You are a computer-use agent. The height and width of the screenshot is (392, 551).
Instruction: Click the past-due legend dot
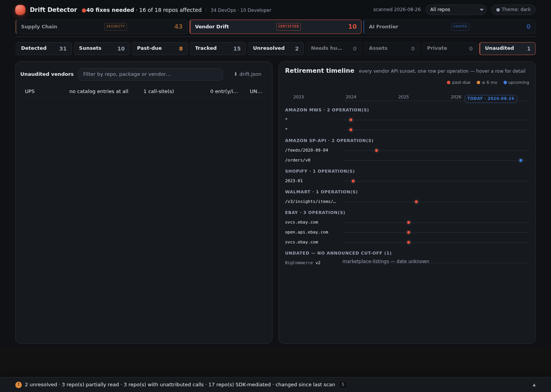point(448,83)
